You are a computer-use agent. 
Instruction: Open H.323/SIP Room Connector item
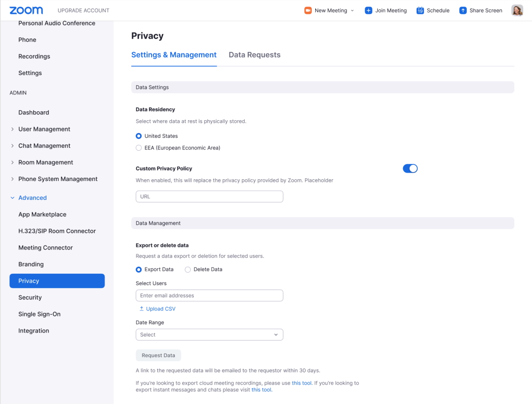tap(57, 231)
